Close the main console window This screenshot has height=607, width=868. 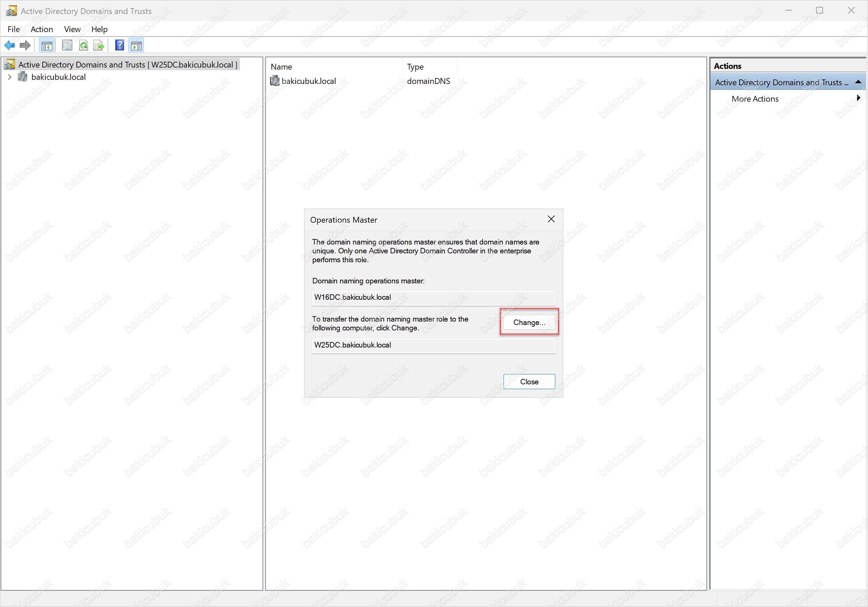(851, 11)
